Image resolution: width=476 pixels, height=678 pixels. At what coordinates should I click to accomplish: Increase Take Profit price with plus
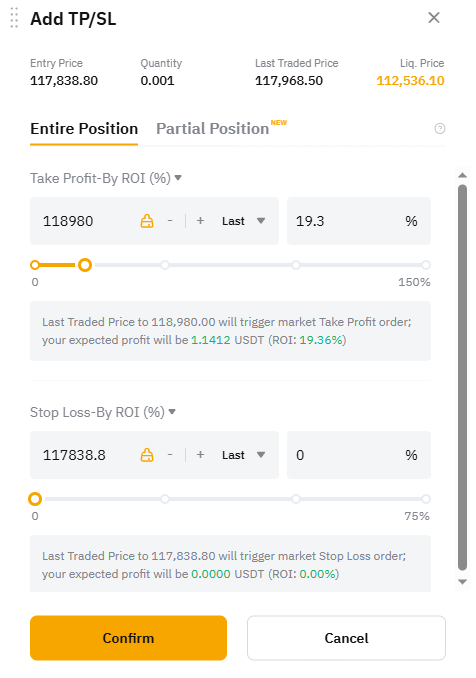point(200,221)
